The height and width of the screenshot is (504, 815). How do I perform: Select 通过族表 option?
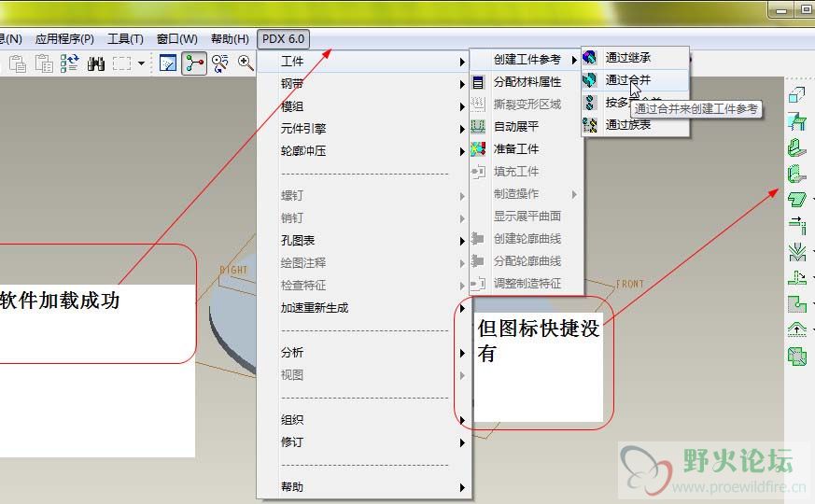click(x=635, y=125)
